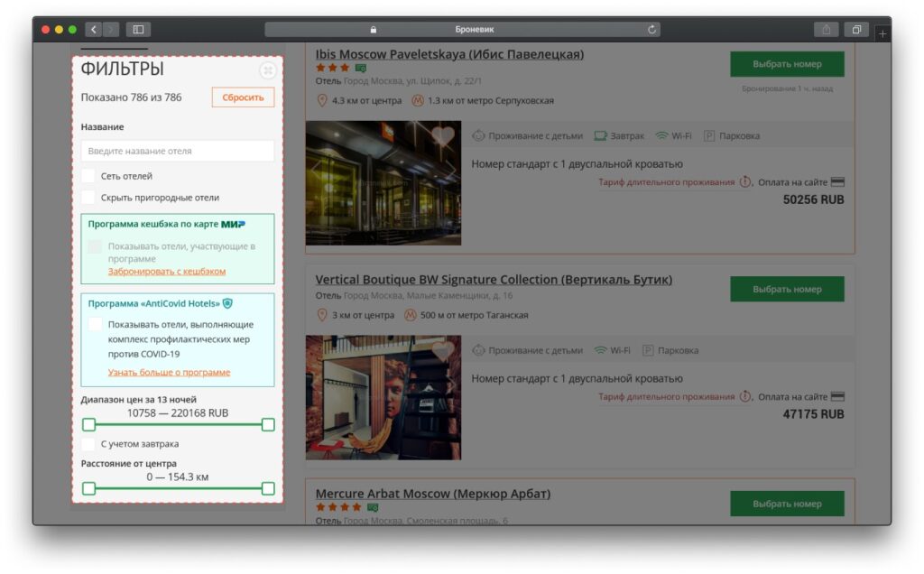This screenshot has height=574, width=924.
Task: Click the heart favorite icon on Ibis photo
Action: 442,136
